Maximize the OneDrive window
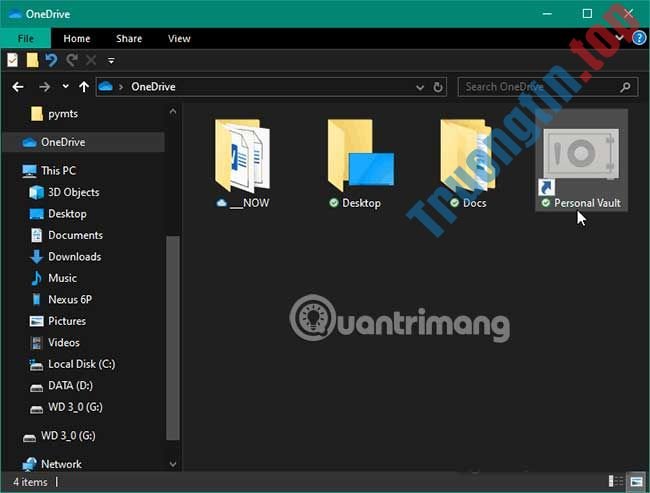650x493 pixels. tap(587, 14)
